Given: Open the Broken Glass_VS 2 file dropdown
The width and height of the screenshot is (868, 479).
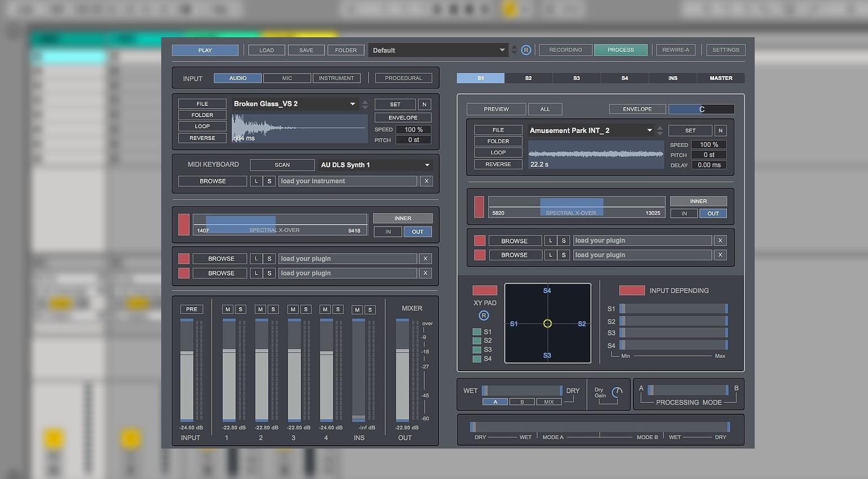Looking at the screenshot, I should point(295,104).
